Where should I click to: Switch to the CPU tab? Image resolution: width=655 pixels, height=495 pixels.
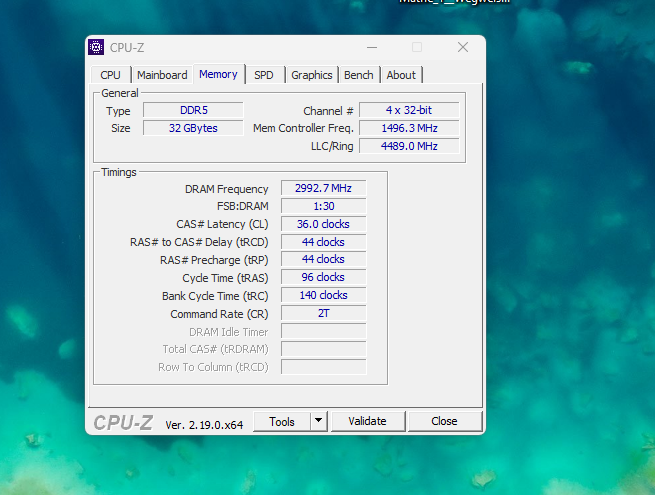(111, 75)
